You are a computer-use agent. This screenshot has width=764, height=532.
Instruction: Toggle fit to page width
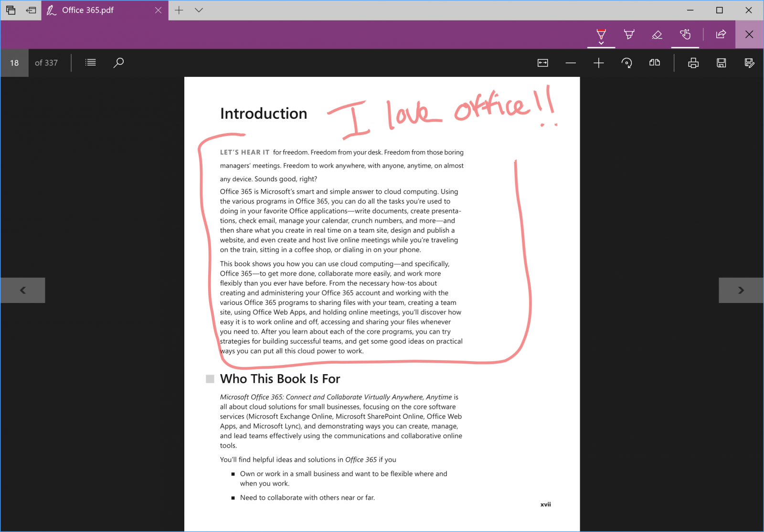542,63
